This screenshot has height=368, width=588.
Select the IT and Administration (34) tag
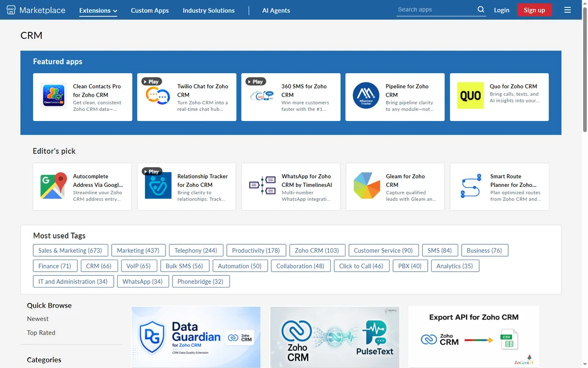pyautogui.click(x=73, y=282)
